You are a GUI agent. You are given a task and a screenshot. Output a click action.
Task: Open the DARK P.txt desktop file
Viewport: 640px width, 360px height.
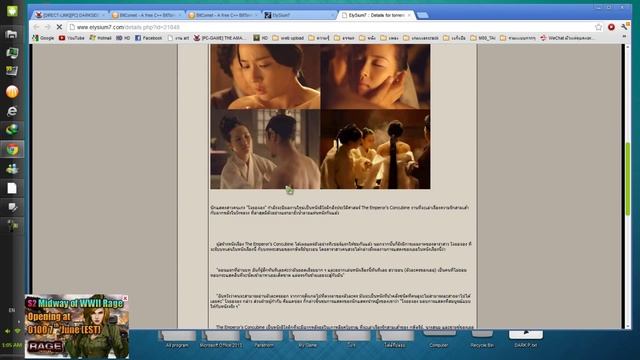[x=526, y=338]
